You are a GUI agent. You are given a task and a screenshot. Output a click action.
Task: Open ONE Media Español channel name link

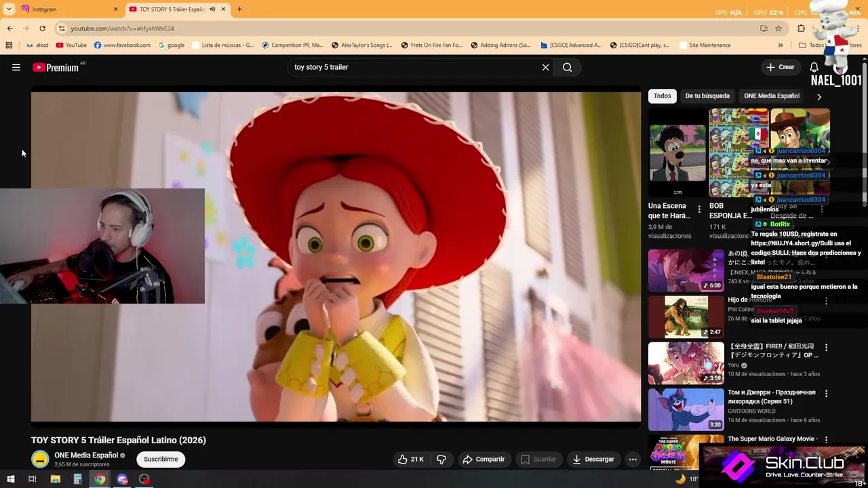coord(86,455)
